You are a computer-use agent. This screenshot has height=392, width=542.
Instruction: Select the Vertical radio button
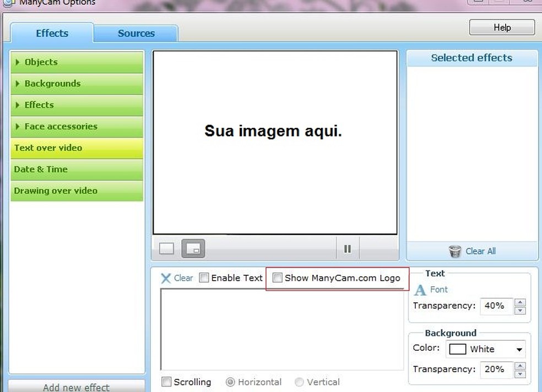click(x=299, y=382)
